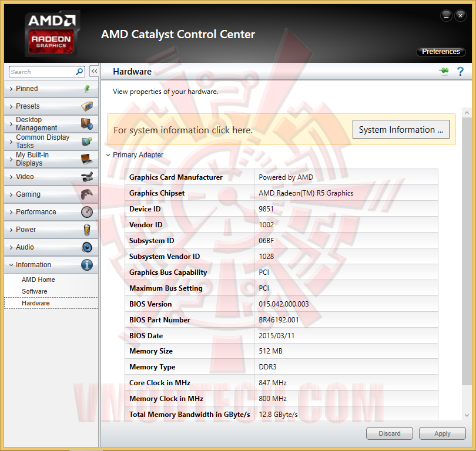Click the Audio speaker icon
Image resolution: width=476 pixels, height=451 pixels.
click(87, 247)
